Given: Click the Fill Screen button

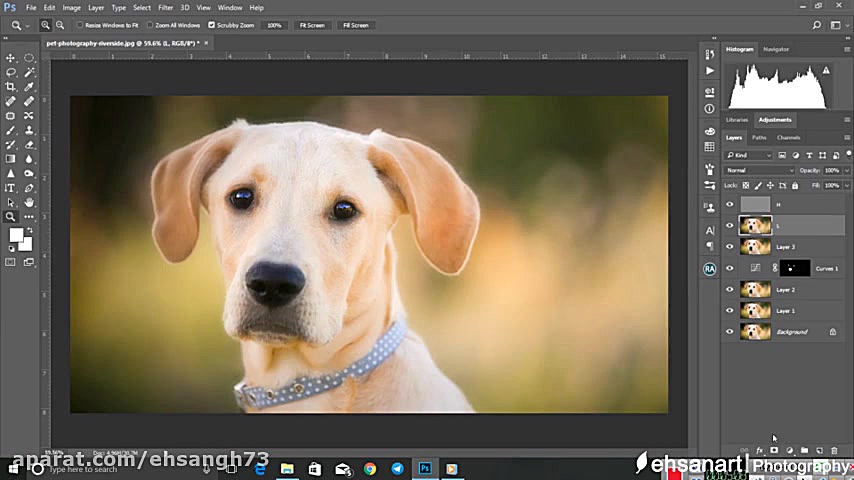Looking at the screenshot, I should (x=355, y=25).
